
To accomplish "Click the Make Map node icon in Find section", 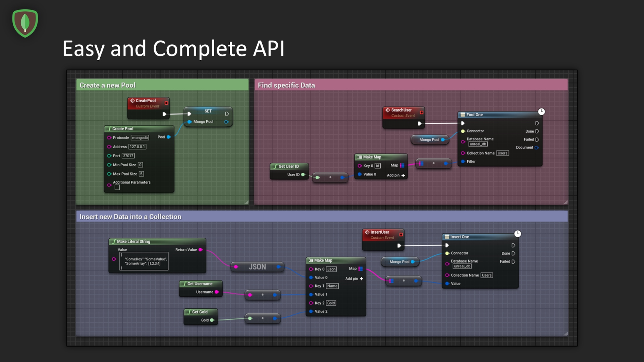I will [x=360, y=157].
